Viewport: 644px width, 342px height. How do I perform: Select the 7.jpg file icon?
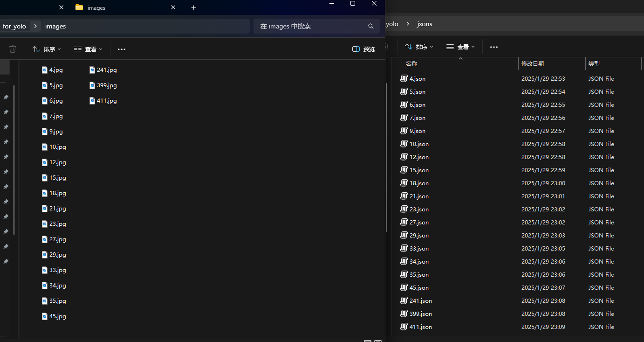coord(45,116)
